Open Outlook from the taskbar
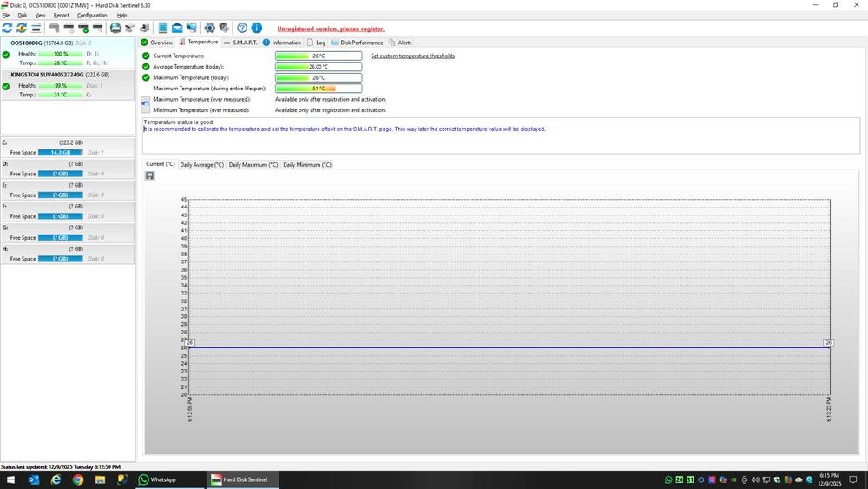The image size is (868, 489). (x=33, y=479)
